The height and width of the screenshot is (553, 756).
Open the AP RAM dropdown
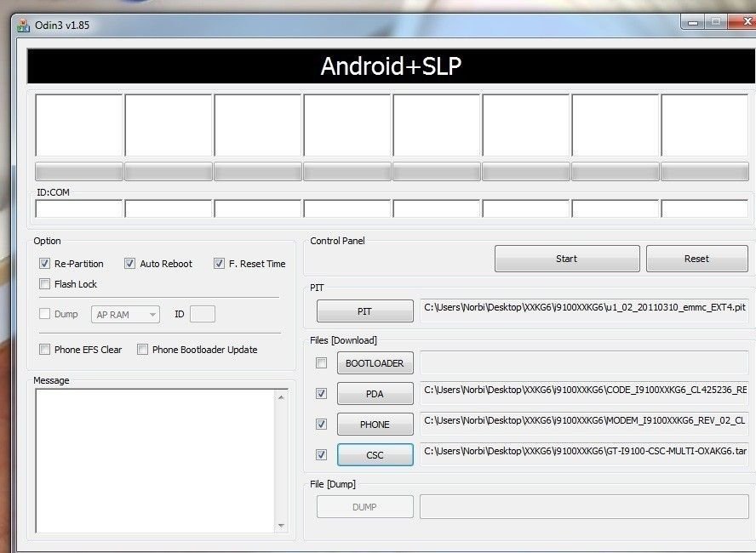point(125,315)
